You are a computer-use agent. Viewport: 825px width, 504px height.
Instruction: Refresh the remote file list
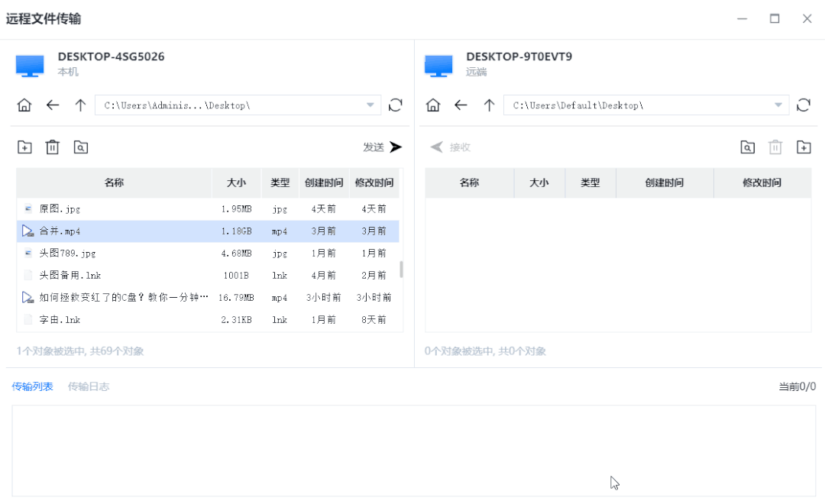click(803, 105)
